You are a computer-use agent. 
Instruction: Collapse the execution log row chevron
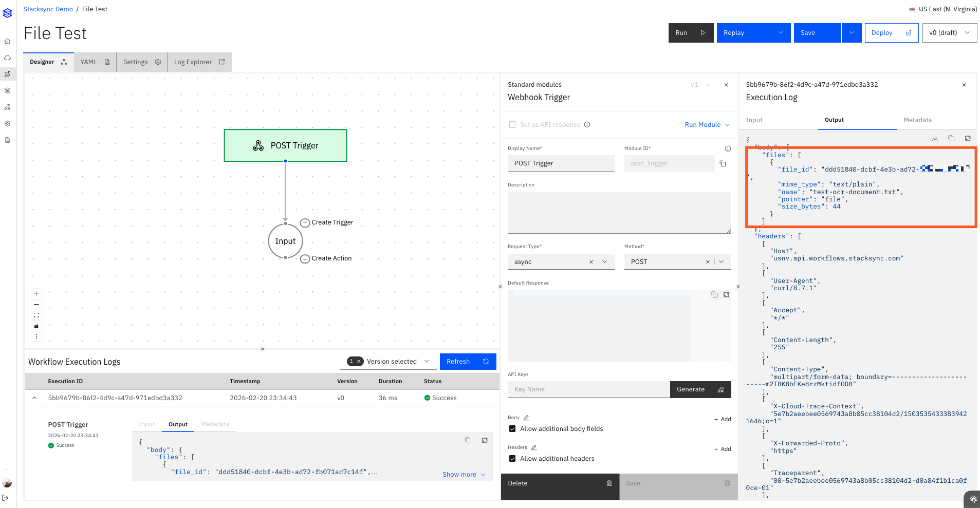[34, 398]
